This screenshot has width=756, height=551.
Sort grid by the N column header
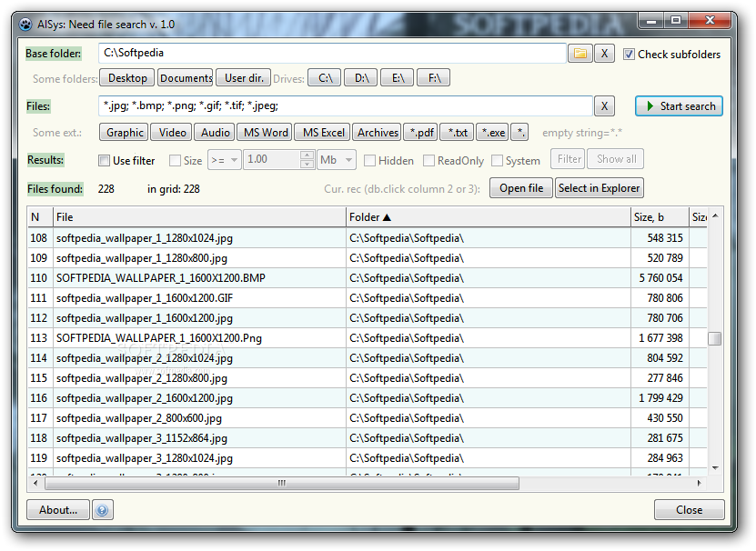point(40,217)
